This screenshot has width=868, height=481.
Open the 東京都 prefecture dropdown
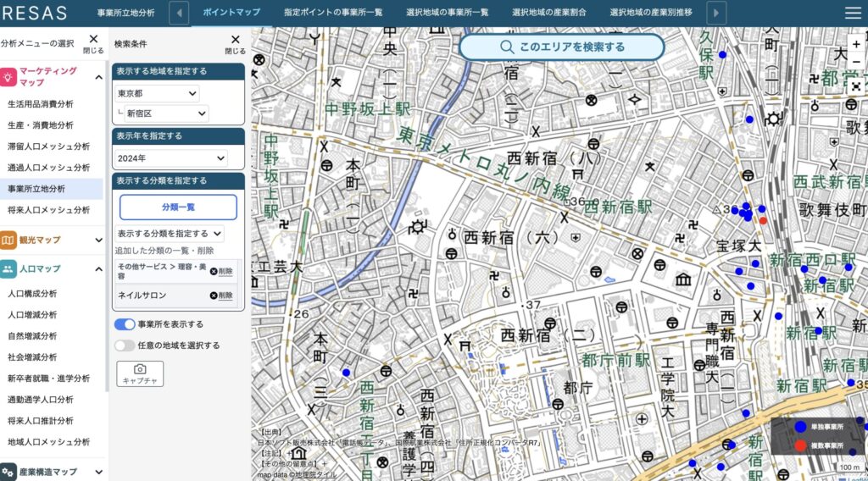pos(158,93)
